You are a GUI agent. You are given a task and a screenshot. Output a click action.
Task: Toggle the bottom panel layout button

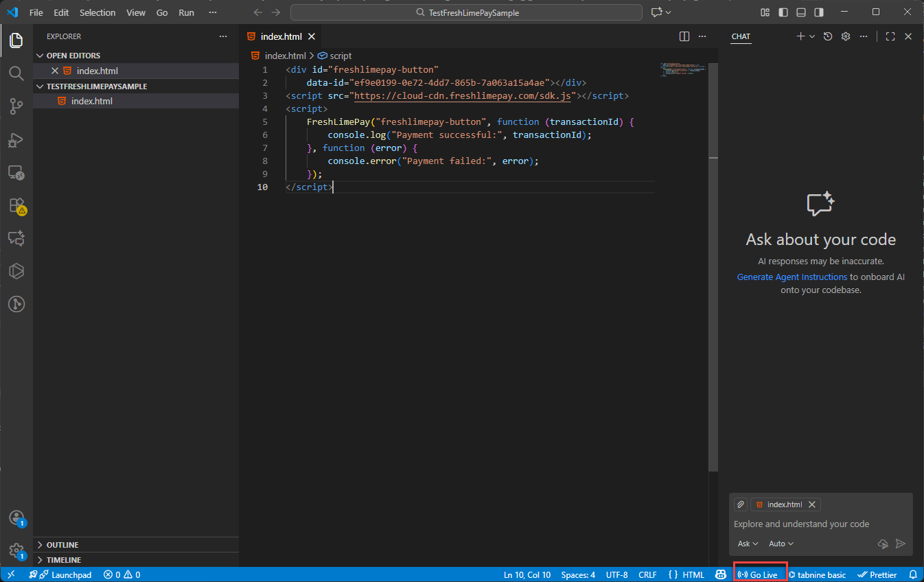801,12
